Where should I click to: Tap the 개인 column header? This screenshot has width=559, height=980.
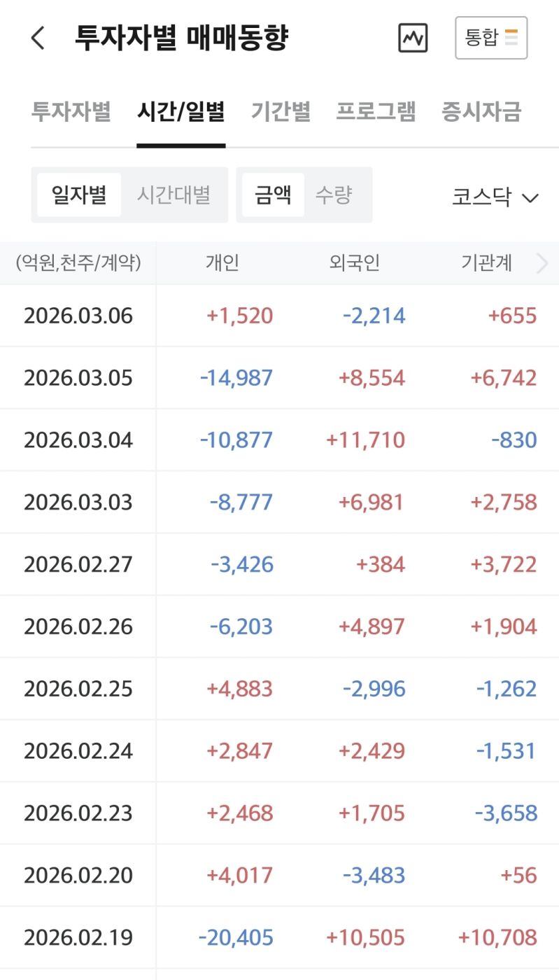pos(222,263)
